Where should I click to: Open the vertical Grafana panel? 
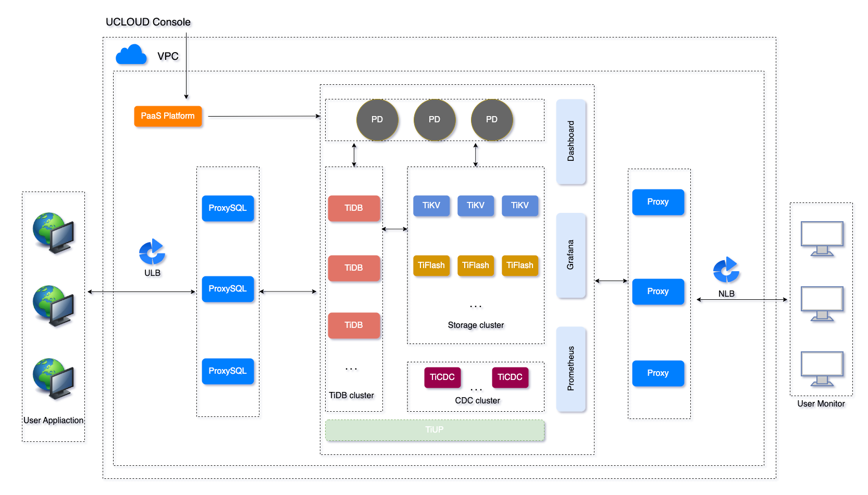[571, 255]
